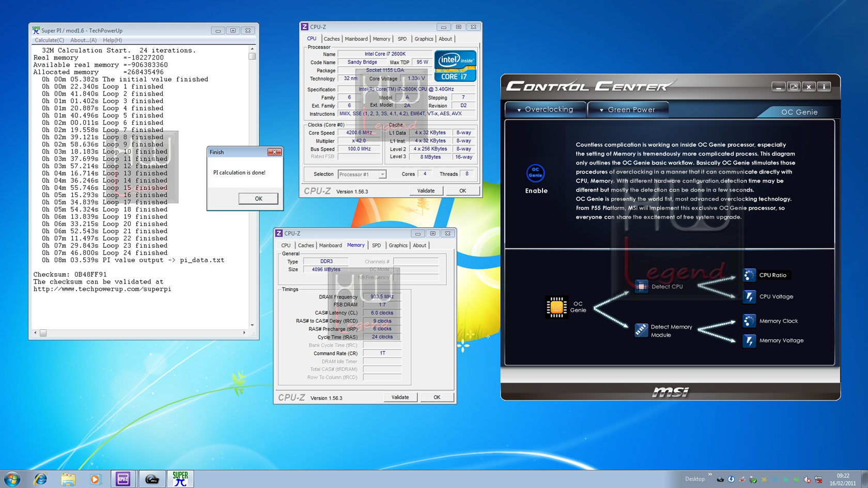868x488 pixels.
Task: Switch to SPD tab in upper CPU-Z window
Action: point(402,39)
